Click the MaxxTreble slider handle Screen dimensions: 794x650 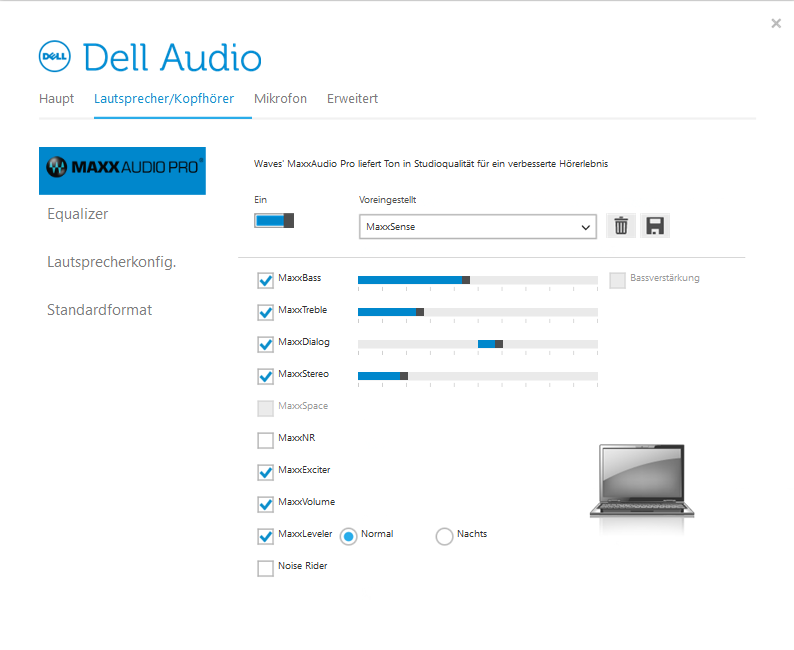point(420,312)
